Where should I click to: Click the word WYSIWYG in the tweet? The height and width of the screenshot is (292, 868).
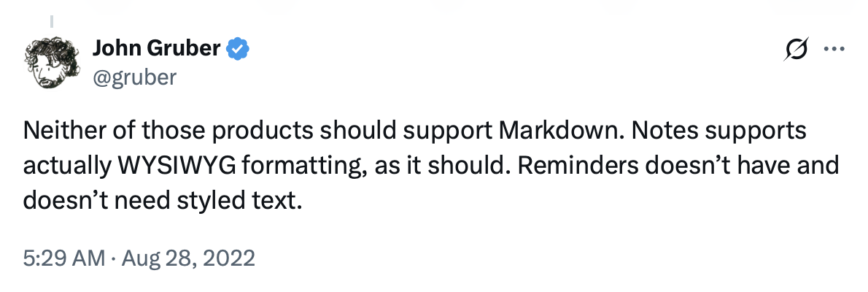point(178,166)
